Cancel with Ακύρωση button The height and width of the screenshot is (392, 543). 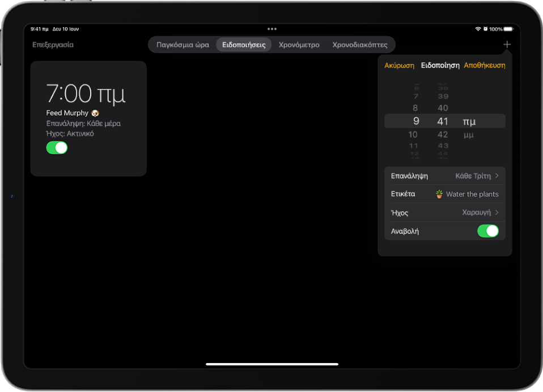click(399, 65)
